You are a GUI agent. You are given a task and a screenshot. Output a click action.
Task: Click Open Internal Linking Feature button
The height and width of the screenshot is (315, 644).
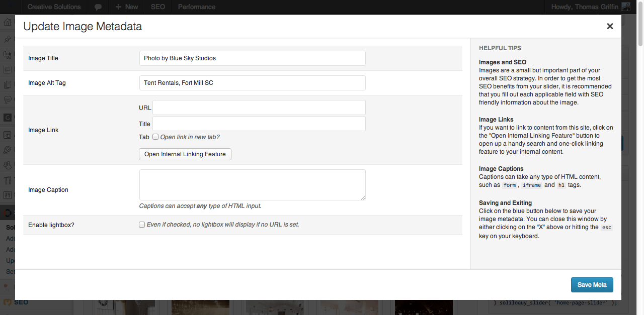click(x=185, y=154)
